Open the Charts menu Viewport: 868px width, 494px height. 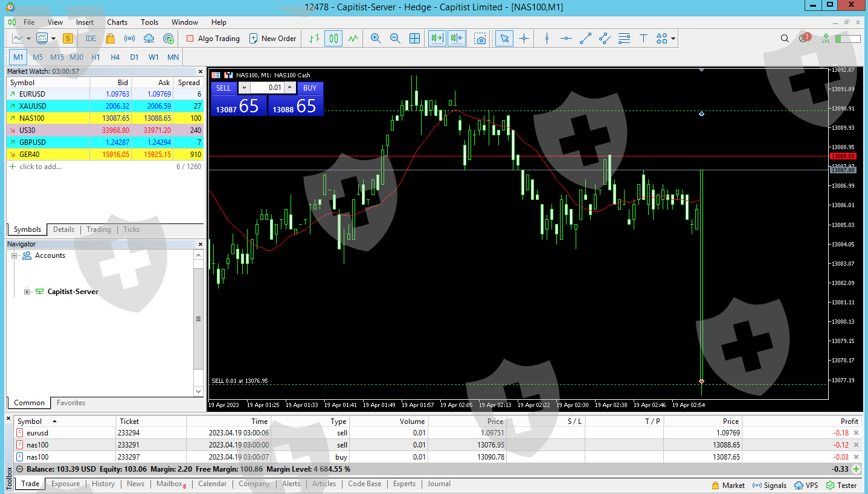click(x=117, y=22)
